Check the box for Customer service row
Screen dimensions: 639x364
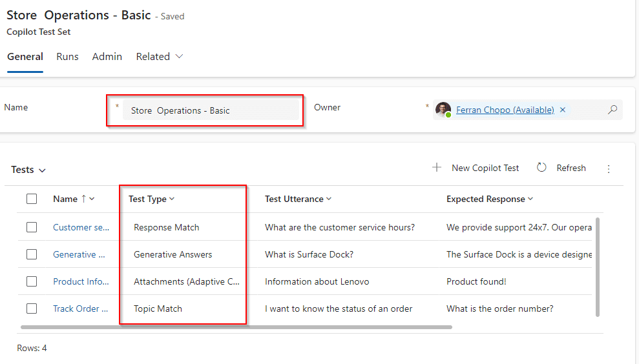click(32, 227)
